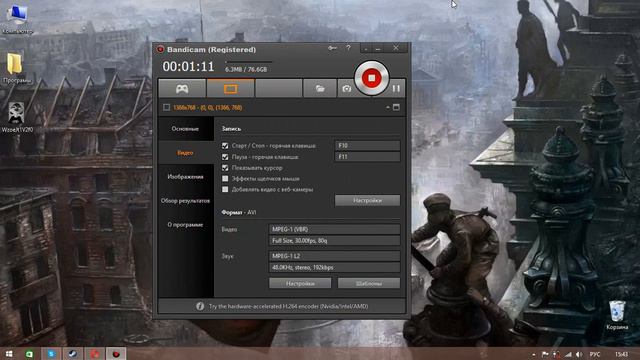The height and width of the screenshot is (360, 640).
Task: Pause the recording with the pause icon
Action: tap(396, 88)
